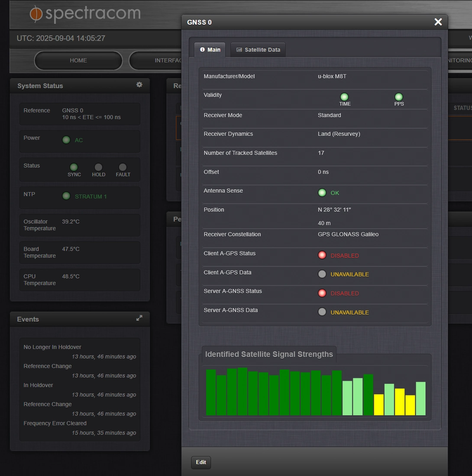Click the 'u-blox M8T' model value
The width and height of the screenshot is (472, 476).
pyautogui.click(x=332, y=76)
